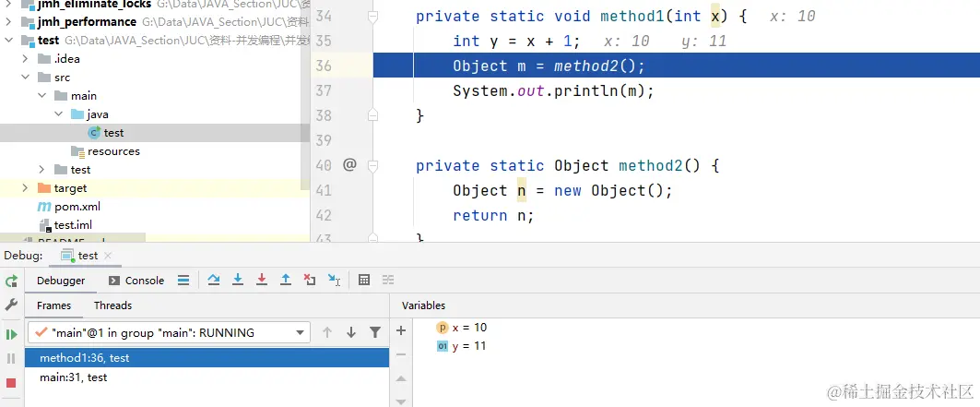The image size is (980, 407).
Task: Click 'return n;' statement on line 42
Action: [493, 216]
